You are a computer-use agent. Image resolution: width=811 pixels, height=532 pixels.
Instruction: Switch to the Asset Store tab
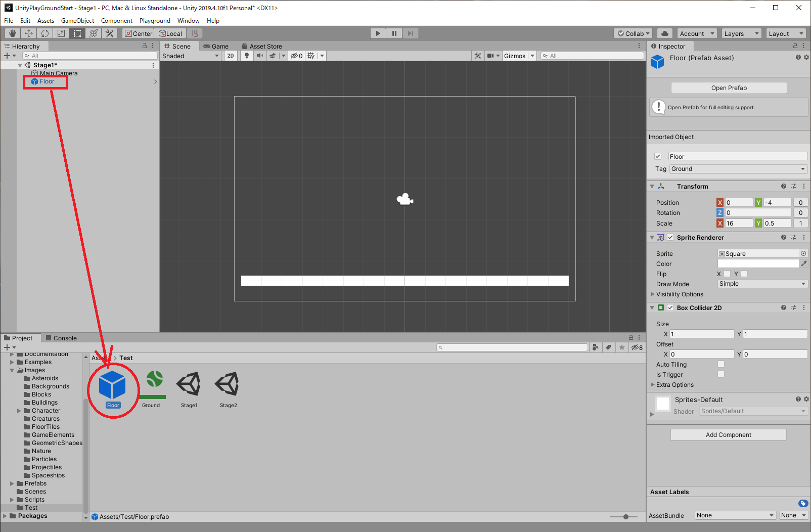coord(262,46)
